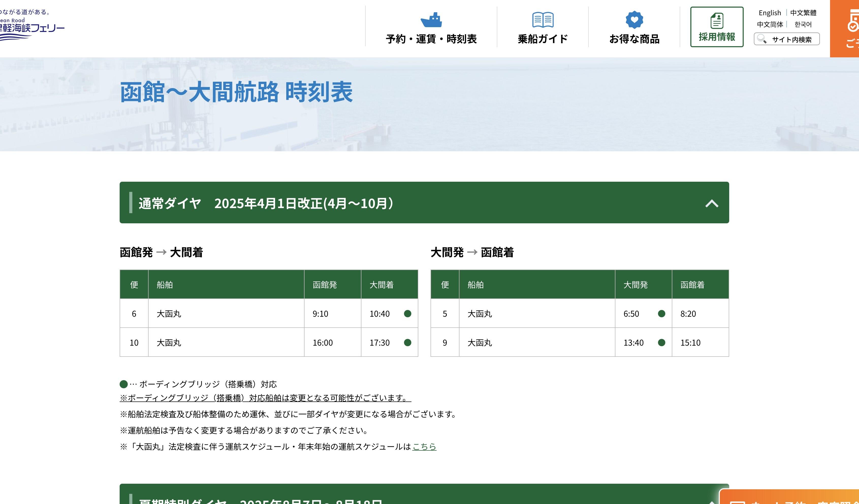Open 予約・運賃・時刻表 menu
The image size is (859, 504).
coord(431,39)
